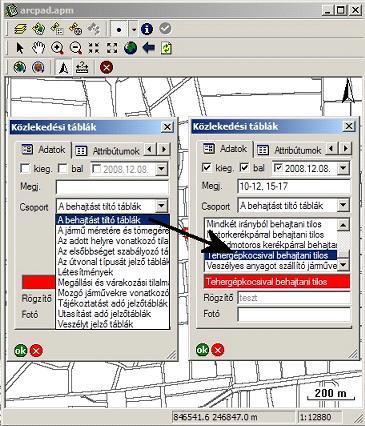Click red cancel button in left dialog
The image size is (365, 426).
[36, 351]
